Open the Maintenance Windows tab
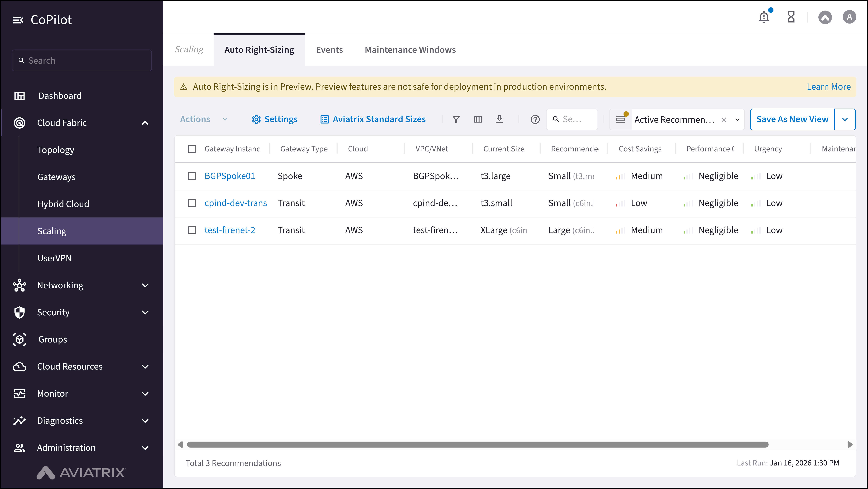Image resolution: width=868 pixels, height=489 pixels. point(410,50)
